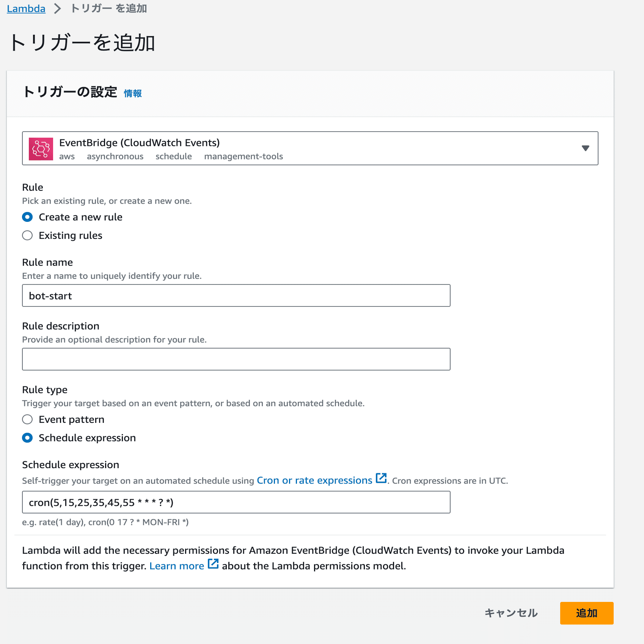Viewport: 644px width, 644px height.
Task: Click the cron Schedule expression input
Action: click(x=236, y=502)
